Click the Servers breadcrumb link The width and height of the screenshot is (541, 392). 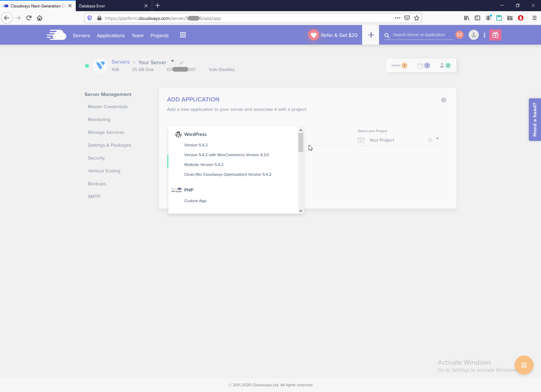click(121, 62)
